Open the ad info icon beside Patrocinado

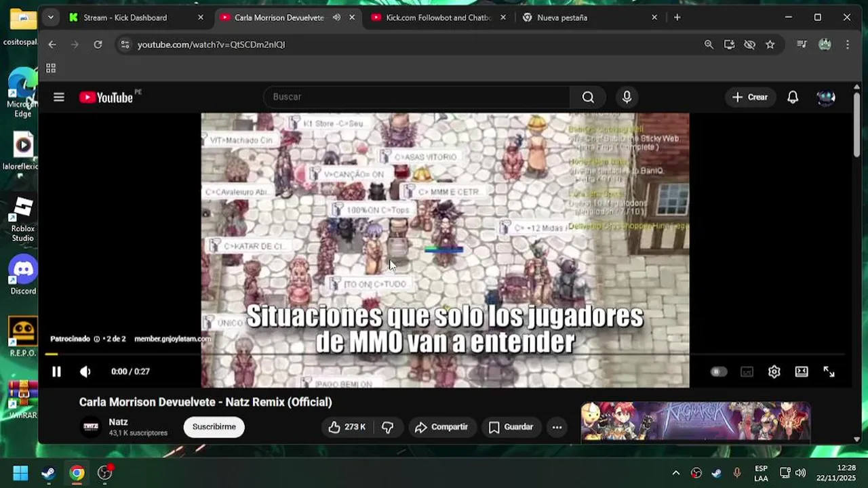click(x=97, y=339)
